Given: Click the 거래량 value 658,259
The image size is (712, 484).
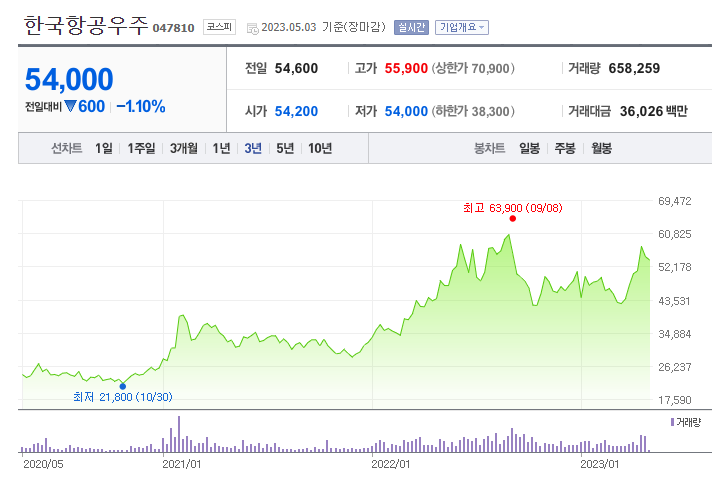Looking at the screenshot, I should pos(634,69).
